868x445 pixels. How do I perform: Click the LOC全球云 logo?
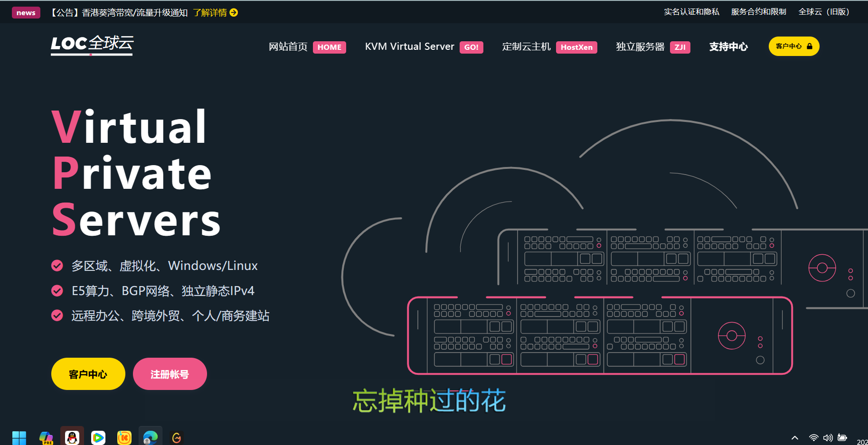tap(92, 45)
